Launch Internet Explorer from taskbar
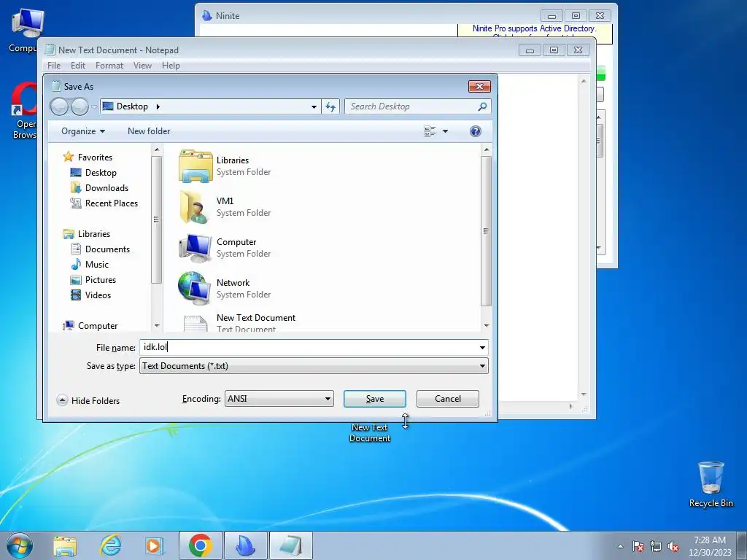The image size is (747, 560). coord(111,545)
